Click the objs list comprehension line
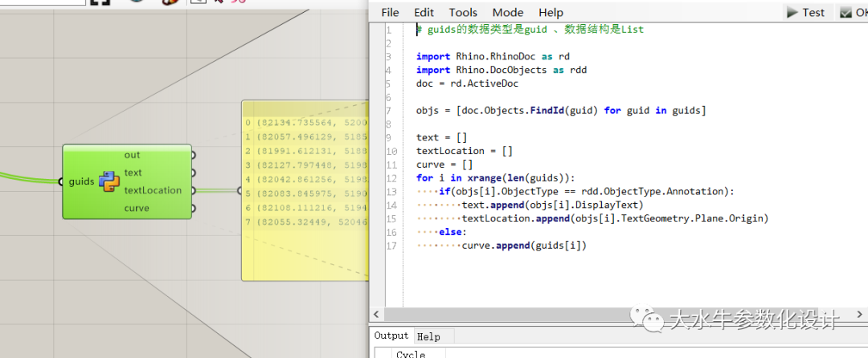Screen dimensions: 868x358 (561, 111)
